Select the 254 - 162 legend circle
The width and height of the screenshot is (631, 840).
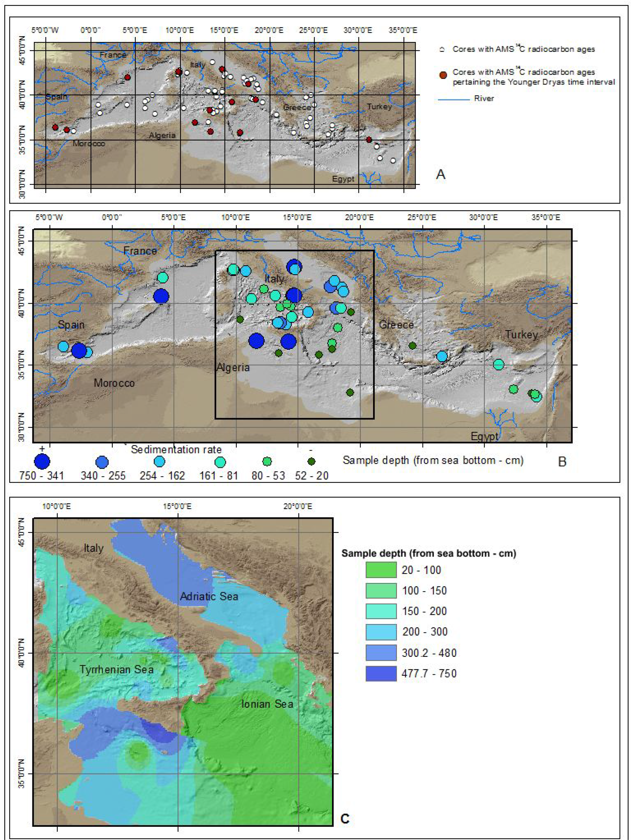pos(160,462)
